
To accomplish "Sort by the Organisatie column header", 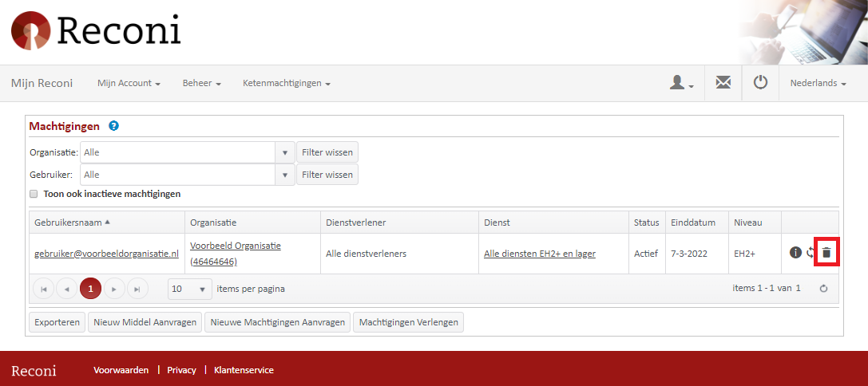I will [x=252, y=223].
